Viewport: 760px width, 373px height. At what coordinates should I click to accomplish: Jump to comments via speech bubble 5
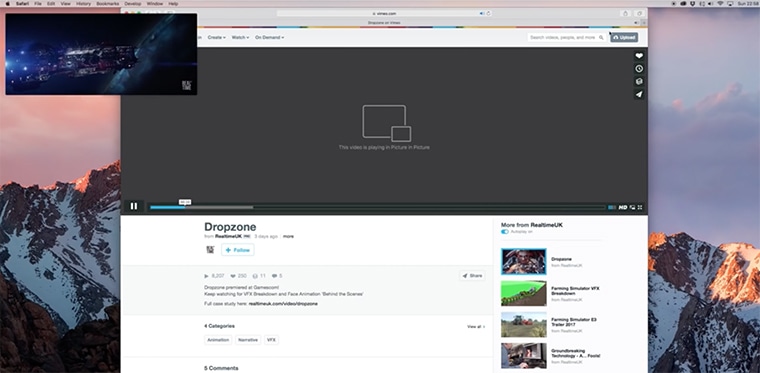click(x=277, y=276)
